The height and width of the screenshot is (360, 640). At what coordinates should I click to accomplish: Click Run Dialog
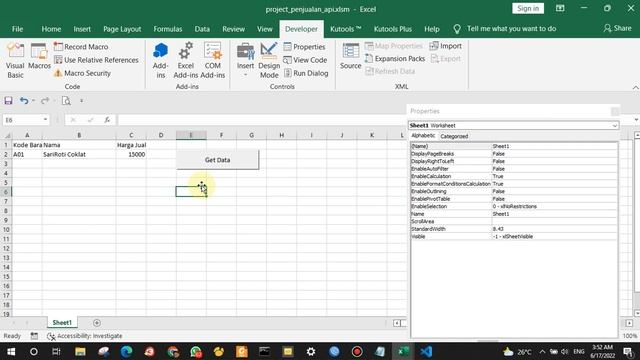coord(306,73)
